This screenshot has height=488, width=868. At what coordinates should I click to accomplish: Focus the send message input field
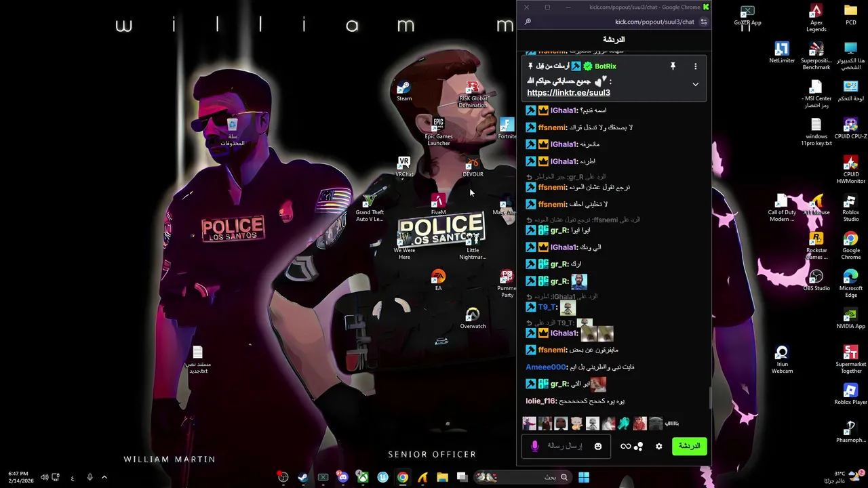tap(564, 446)
